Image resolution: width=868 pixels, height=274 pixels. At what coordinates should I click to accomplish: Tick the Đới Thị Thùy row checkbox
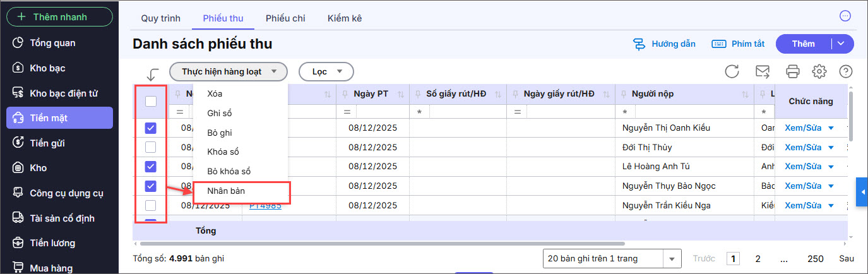pyautogui.click(x=151, y=147)
